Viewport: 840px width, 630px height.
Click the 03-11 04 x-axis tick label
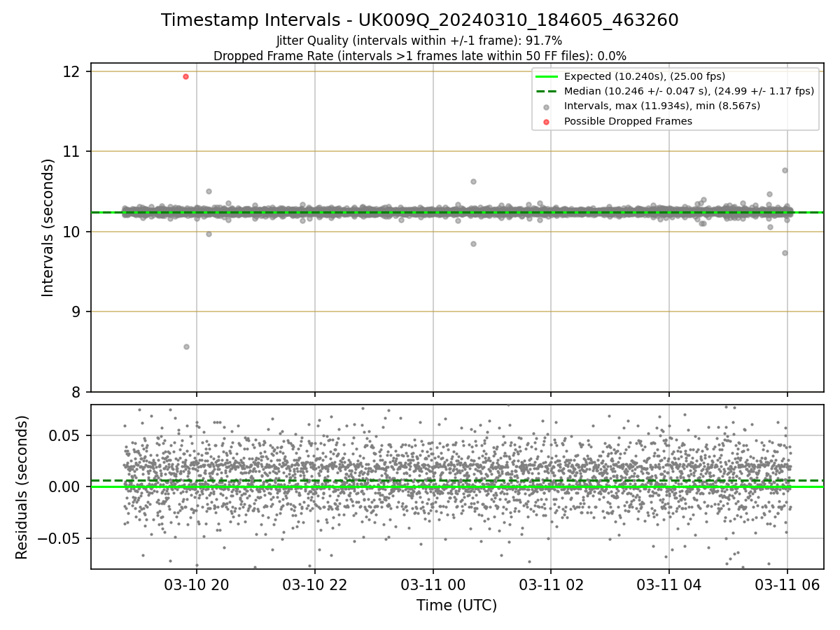coord(669,584)
